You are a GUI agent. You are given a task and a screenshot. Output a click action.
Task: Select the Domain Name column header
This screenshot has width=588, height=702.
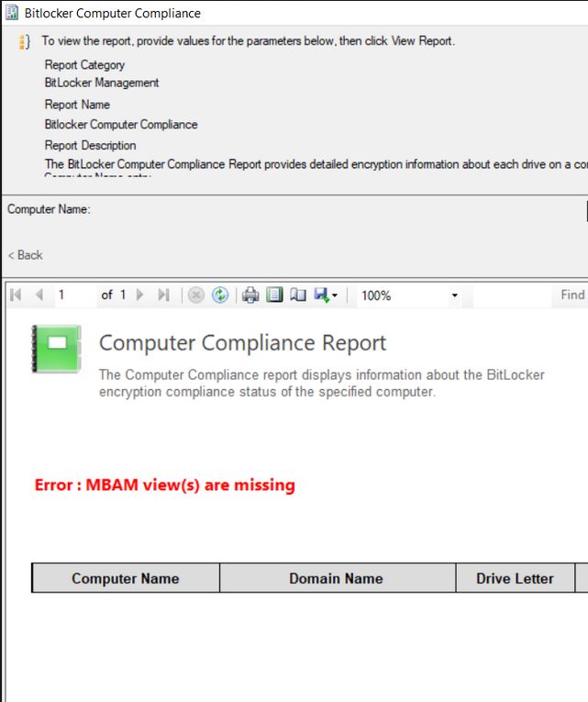[338, 578]
